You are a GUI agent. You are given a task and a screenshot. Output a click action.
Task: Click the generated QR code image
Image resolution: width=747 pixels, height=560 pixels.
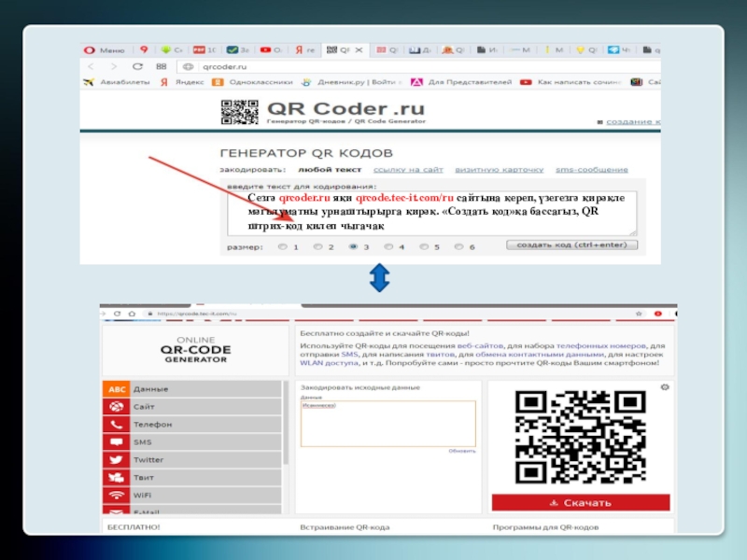pyautogui.click(x=580, y=437)
